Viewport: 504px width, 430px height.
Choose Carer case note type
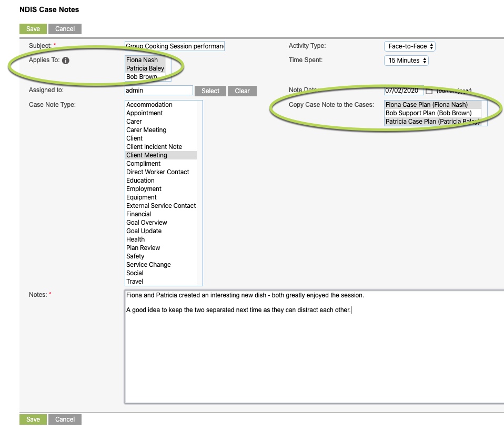[x=161, y=121]
